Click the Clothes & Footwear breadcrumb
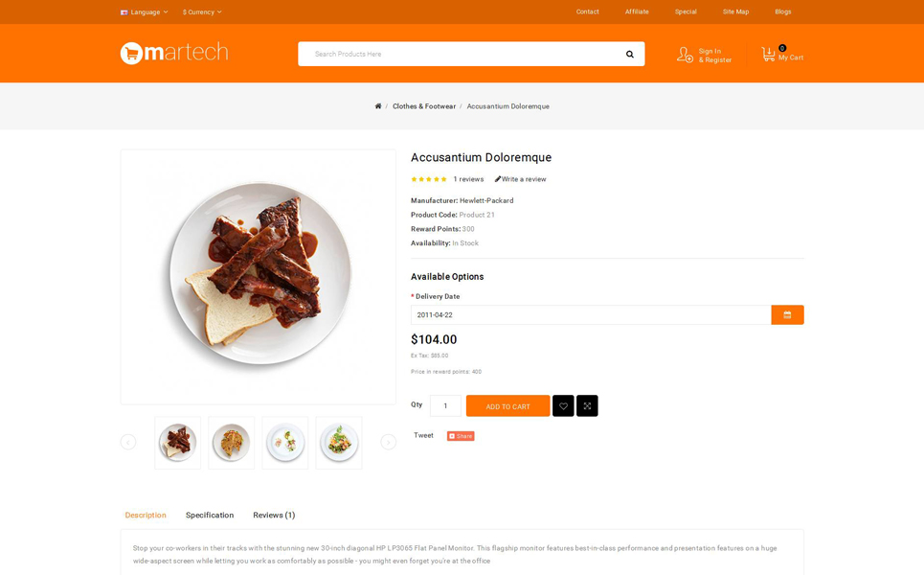 coord(424,106)
